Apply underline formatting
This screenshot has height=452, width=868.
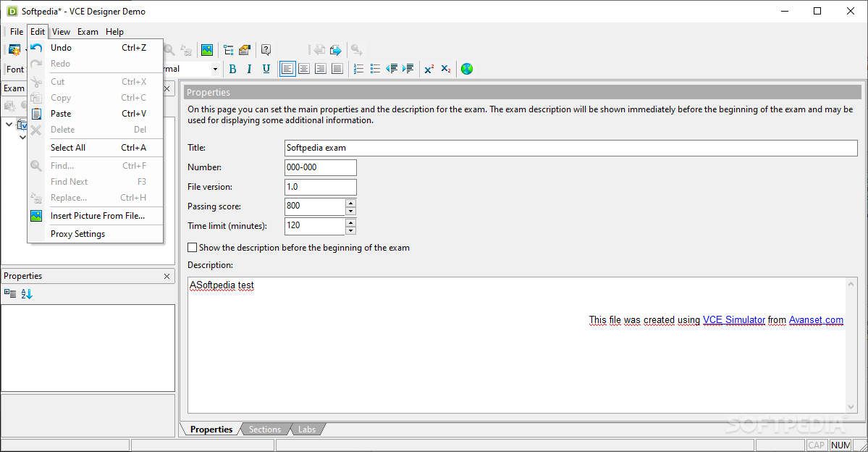coord(266,69)
